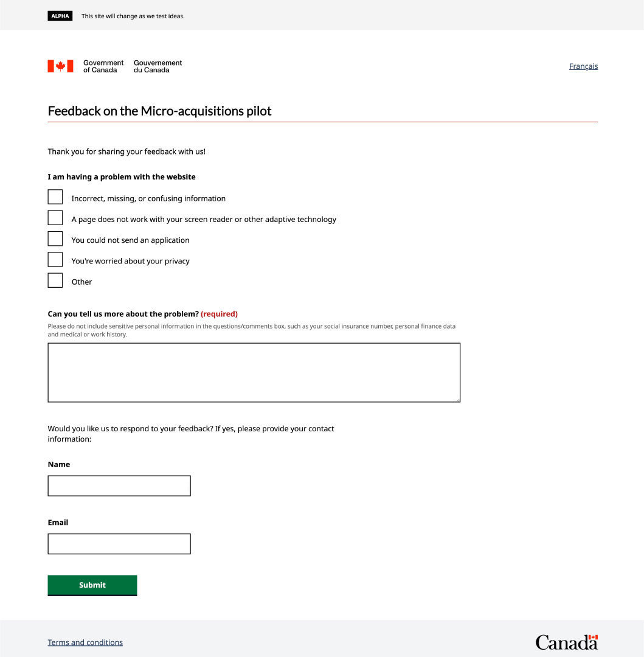Select the 'Other' problem checkbox
The image size is (644, 657).
55,280
